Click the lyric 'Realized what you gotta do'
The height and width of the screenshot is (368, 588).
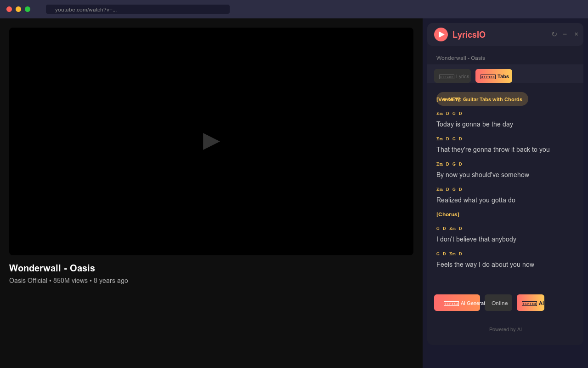(x=476, y=200)
